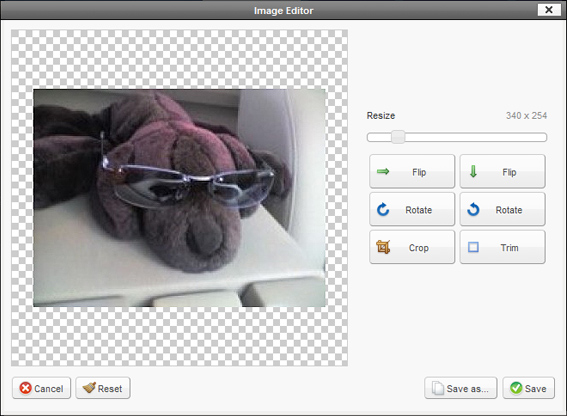This screenshot has height=416, width=567.
Task: Click the blue square Trim icon
Action: coord(473,247)
